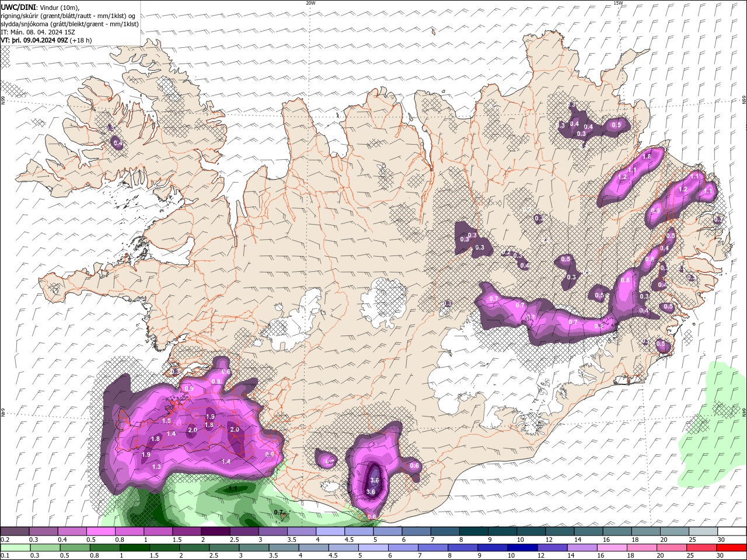
Task: Click the black 1.1 rain value in the green area
Action: pyautogui.click(x=233, y=489)
